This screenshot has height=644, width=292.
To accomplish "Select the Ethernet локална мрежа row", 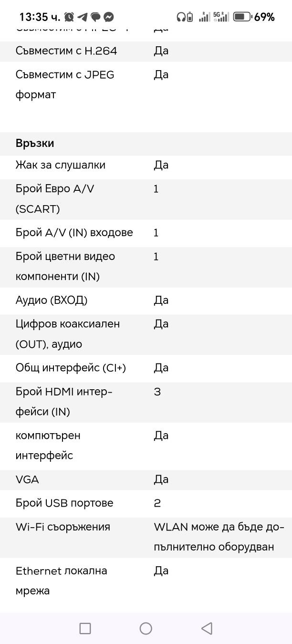I will point(146,581).
